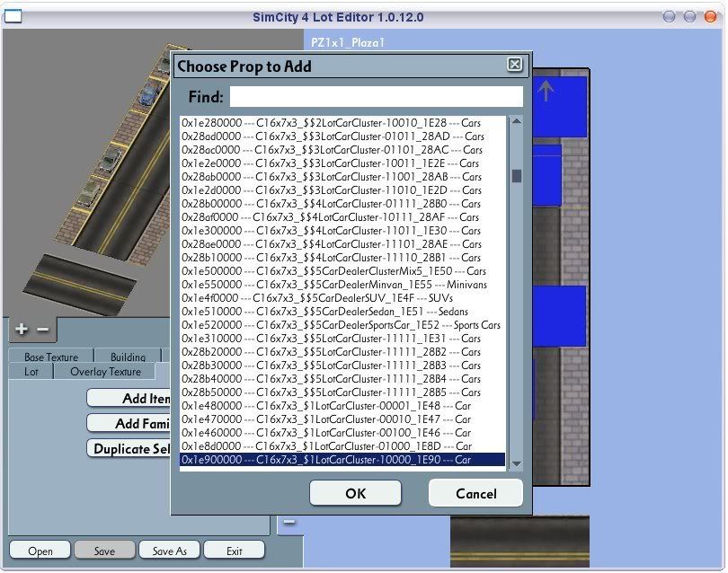Select prop 0x1e300000 LotCarCluster-11011_1E30
This screenshot has height=573, width=728.
click(x=342, y=231)
